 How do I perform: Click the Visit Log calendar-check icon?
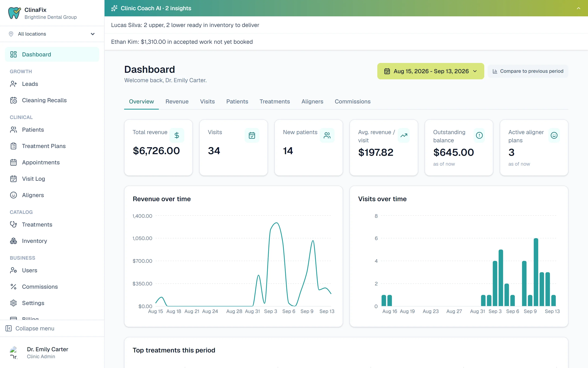[x=13, y=179]
